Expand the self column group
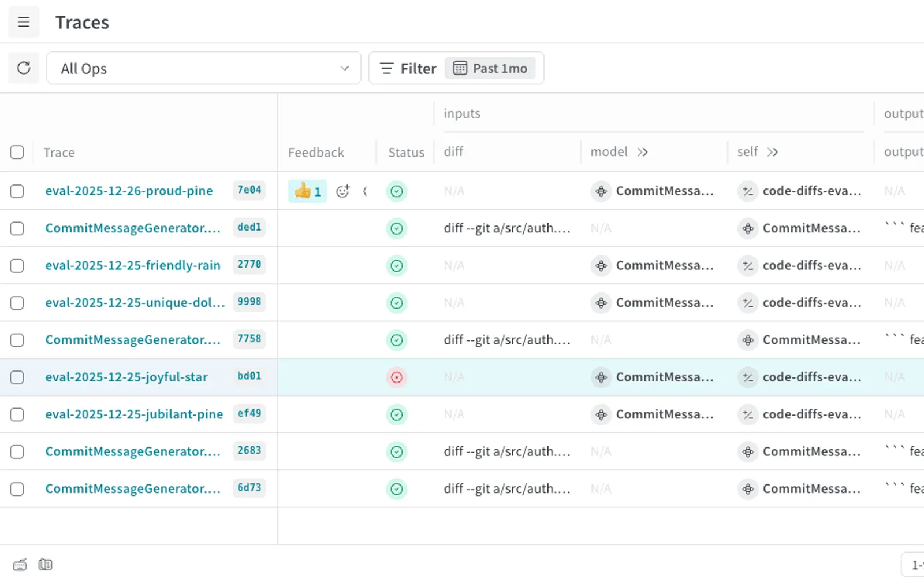Image resolution: width=924 pixels, height=578 pixels. [x=773, y=152]
